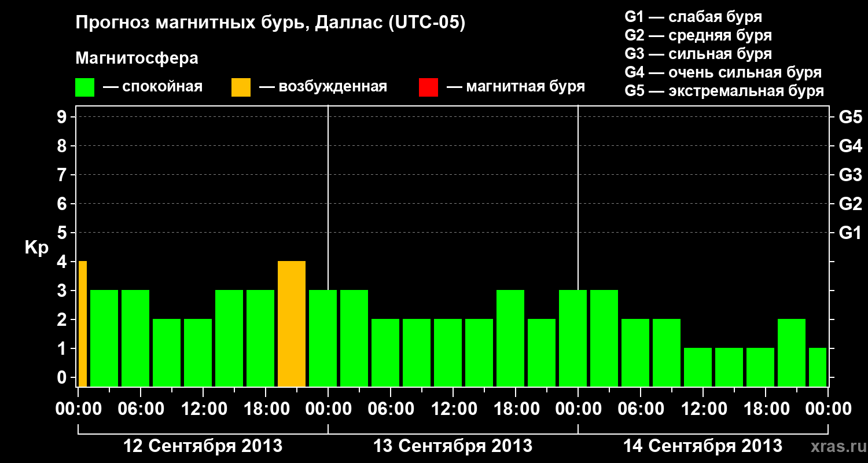
Task: Click the green Kp 3 bar near 18:00 on 13 Сентября
Action: point(510,339)
